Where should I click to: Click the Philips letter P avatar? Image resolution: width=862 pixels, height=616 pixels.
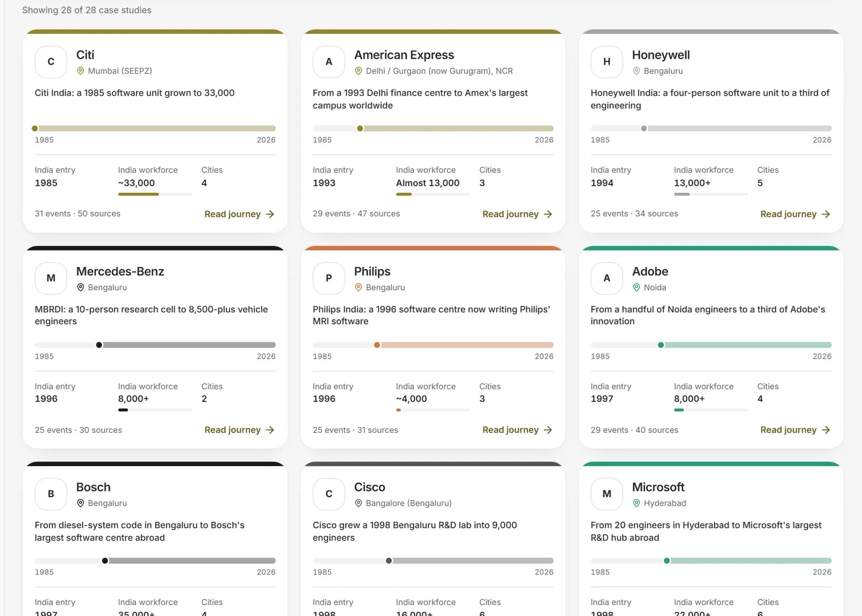(329, 278)
